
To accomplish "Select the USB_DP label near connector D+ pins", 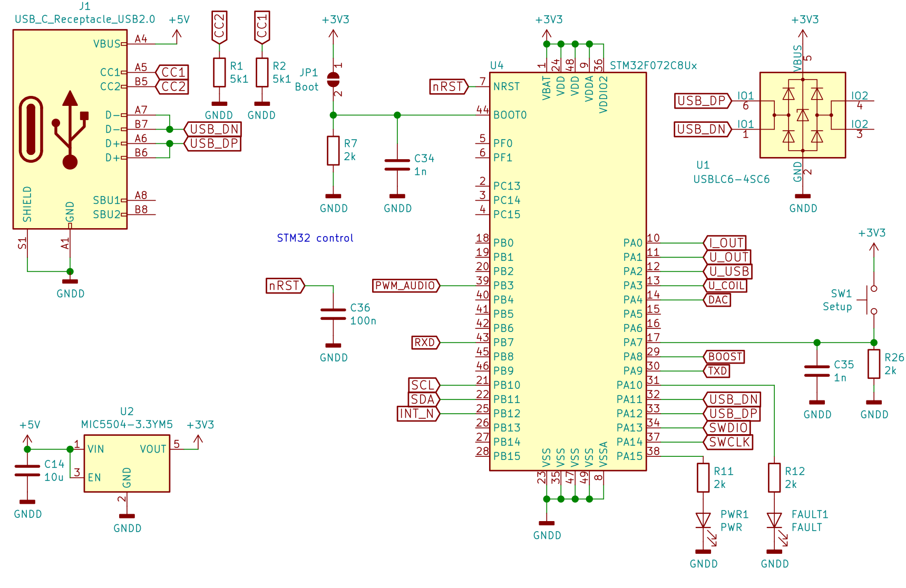I will [x=212, y=143].
